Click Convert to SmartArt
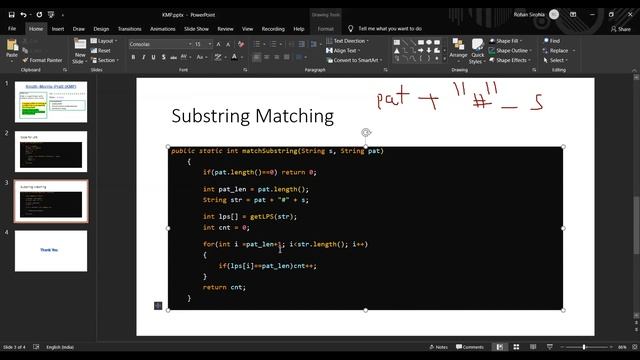 355,60
